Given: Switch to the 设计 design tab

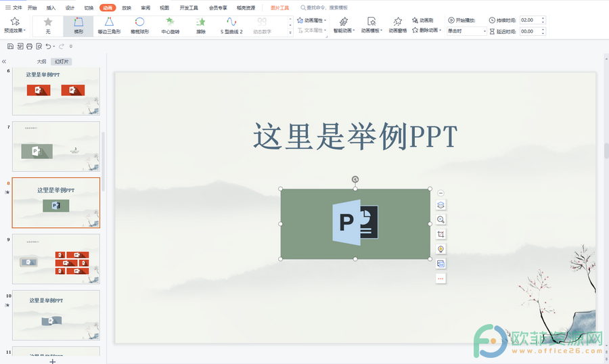Looking at the screenshot, I should pyautogui.click(x=70, y=7).
